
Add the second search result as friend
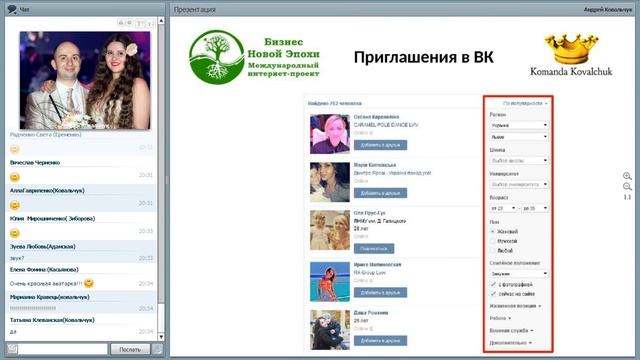380,193
